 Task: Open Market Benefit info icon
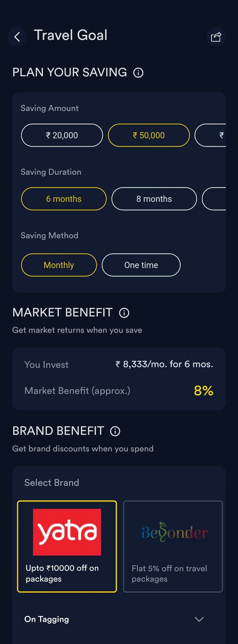click(124, 313)
